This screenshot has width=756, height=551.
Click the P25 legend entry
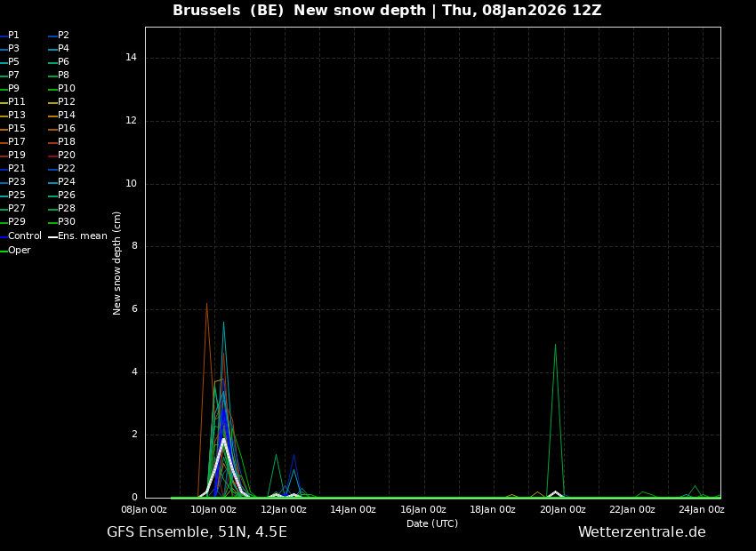point(12,195)
